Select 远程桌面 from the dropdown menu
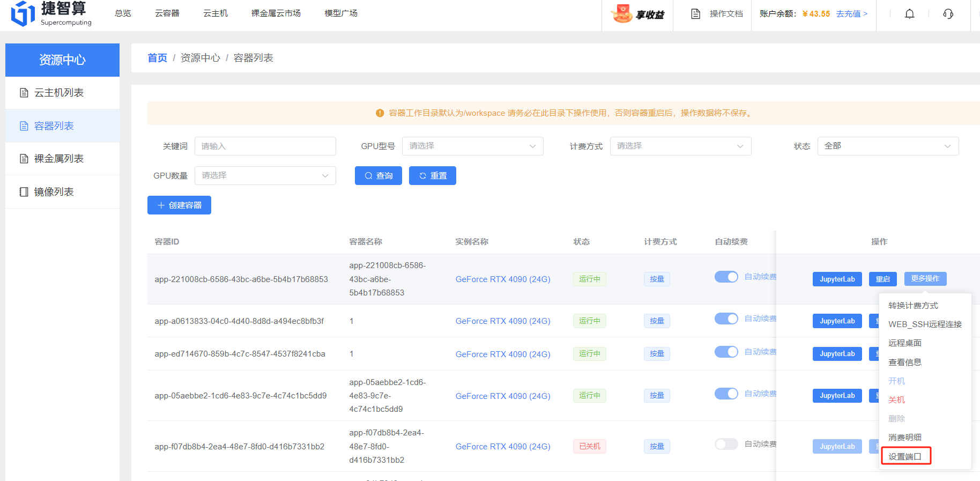The image size is (980, 481). click(905, 343)
